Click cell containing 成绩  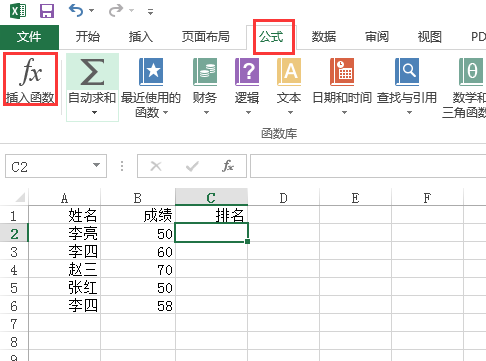click(x=138, y=215)
